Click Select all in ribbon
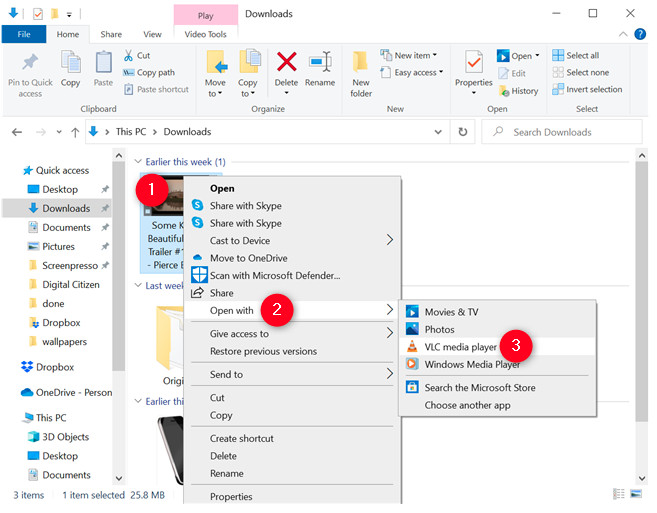657x513 pixels. point(575,55)
